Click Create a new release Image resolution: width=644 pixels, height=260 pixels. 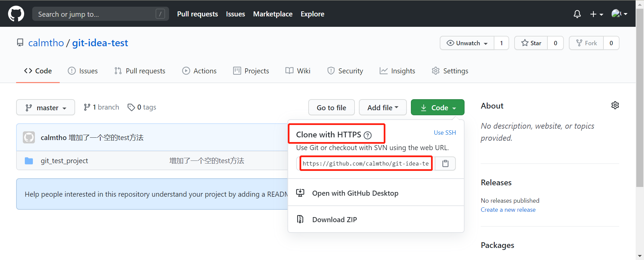click(x=508, y=210)
